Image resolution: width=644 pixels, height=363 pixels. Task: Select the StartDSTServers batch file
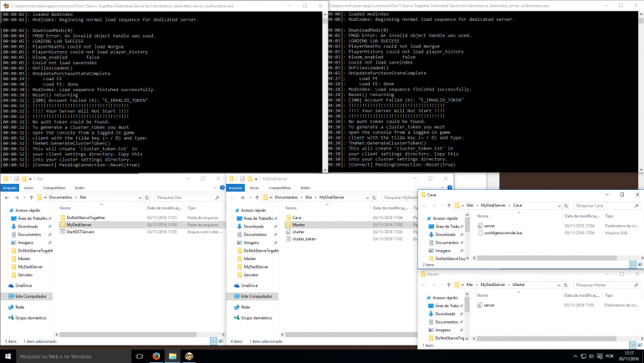click(81, 232)
